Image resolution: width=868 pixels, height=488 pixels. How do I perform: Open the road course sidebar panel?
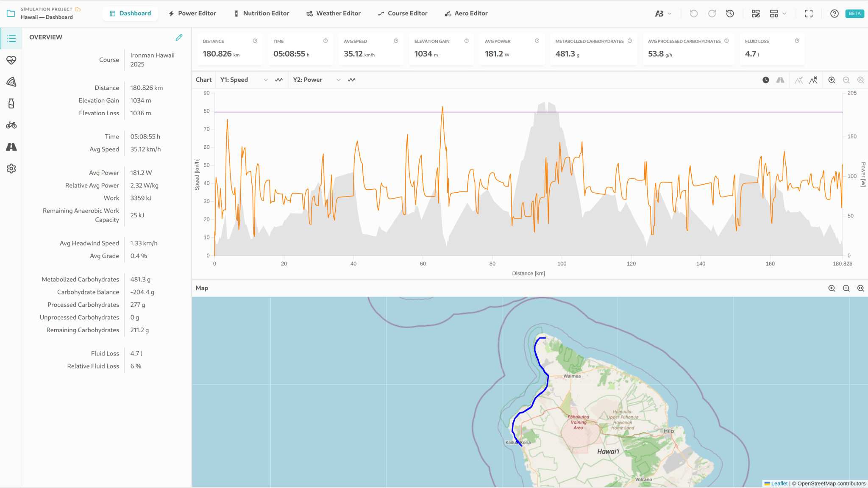tap(11, 147)
